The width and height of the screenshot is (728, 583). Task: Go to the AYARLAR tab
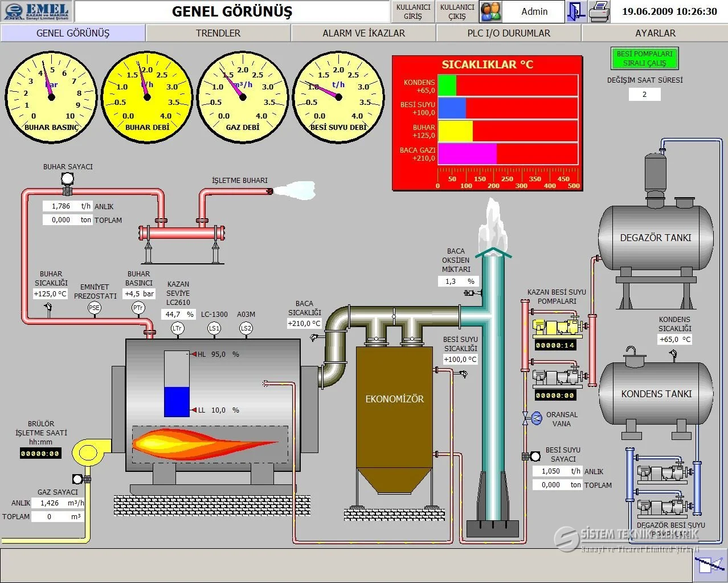point(655,33)
